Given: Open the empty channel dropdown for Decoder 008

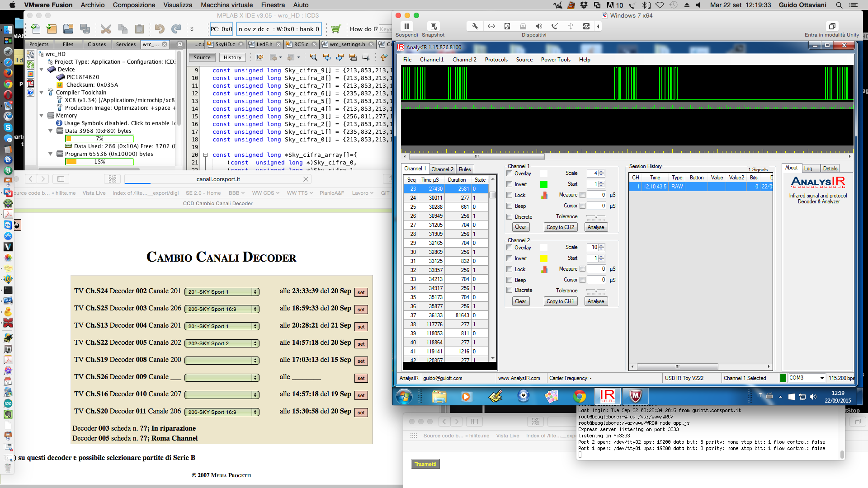Looking at the screenshot, I should (222, 361).
